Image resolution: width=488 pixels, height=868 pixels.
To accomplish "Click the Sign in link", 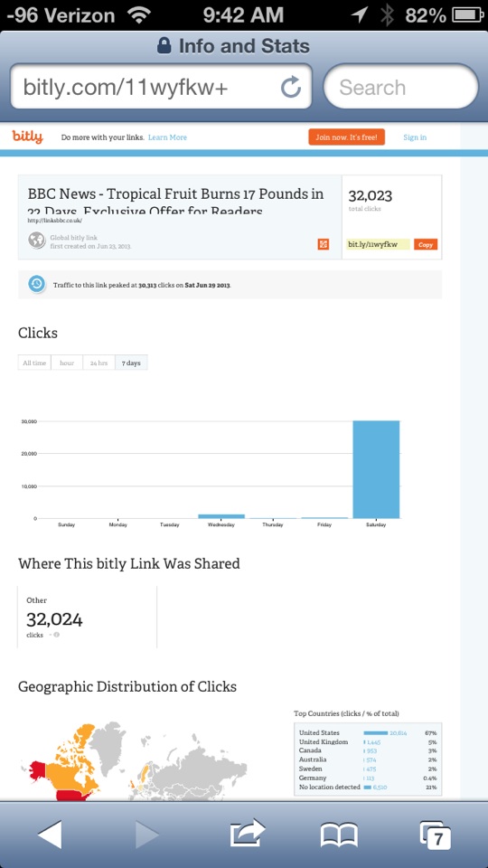I will (x=415, y=137).
